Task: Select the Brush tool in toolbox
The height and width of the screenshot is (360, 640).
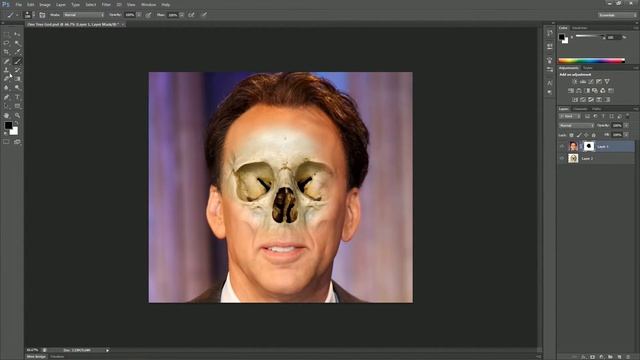Action: (x=17, y=61)
